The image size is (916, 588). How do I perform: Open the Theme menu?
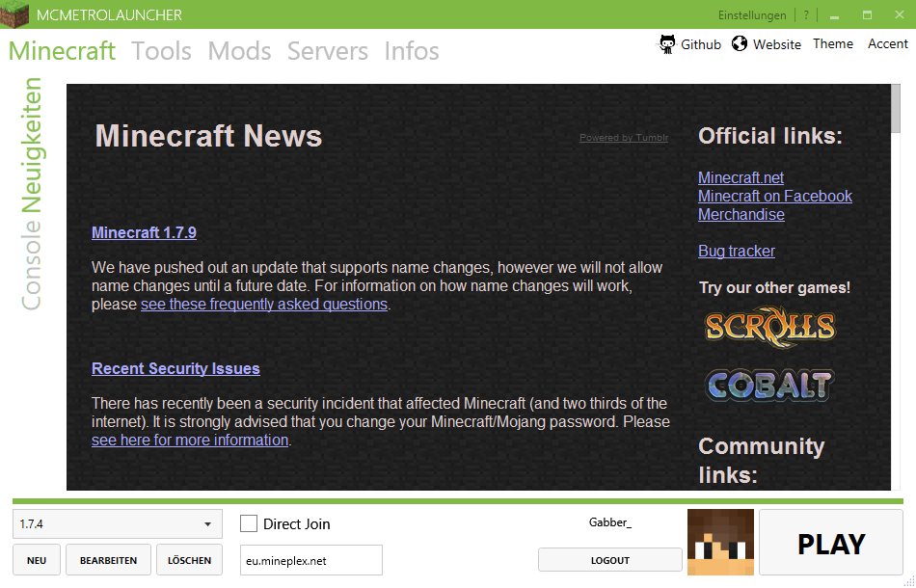click(833, 43)
